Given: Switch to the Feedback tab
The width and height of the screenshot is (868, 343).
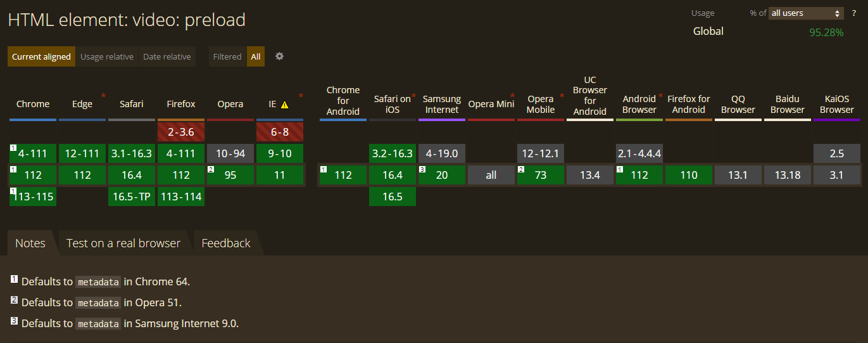Looking at the screenshot, I should (226, 243).
